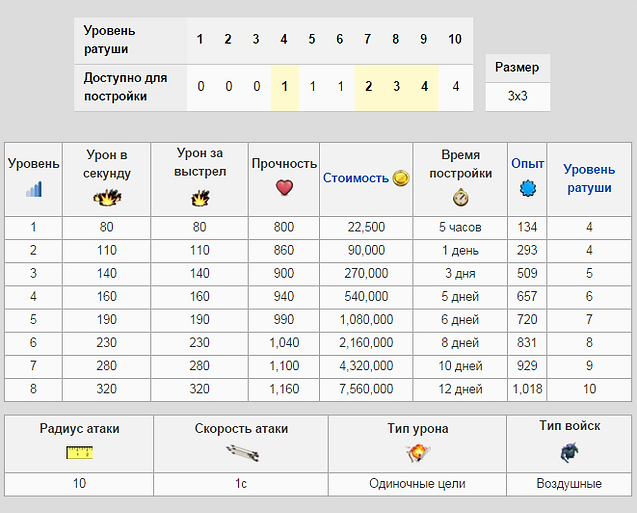This screenshot has height=513, width=637.
Task: Select the 7,560,000 cost cell
Action: click(366, 389)
